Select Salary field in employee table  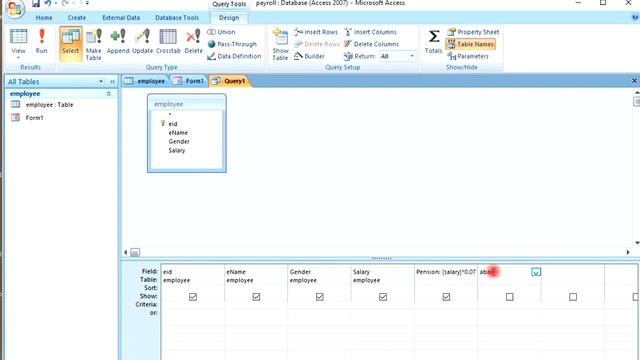(177, 151)
